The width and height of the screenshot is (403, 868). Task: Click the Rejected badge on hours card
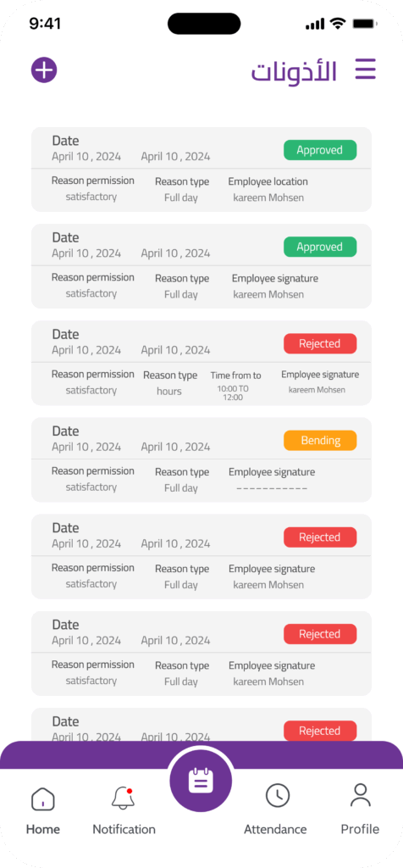click(x=320, y=344)
